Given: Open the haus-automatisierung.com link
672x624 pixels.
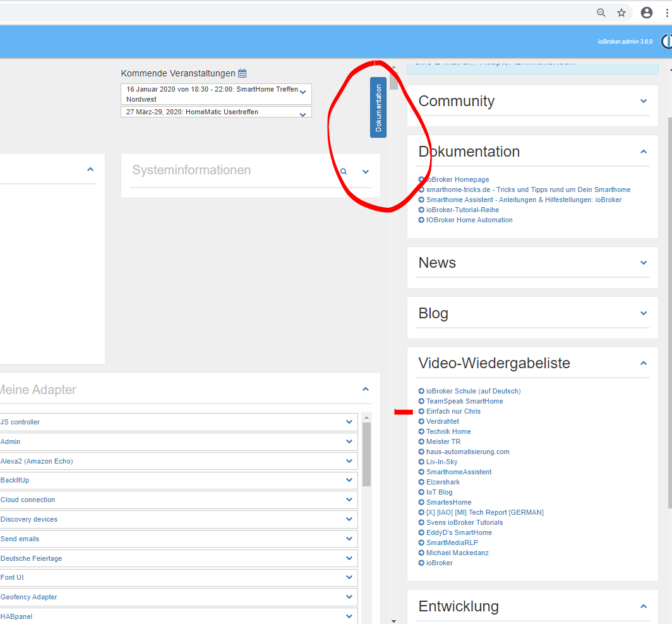Looking at the screenshot, I should click(x=467, y=452).
